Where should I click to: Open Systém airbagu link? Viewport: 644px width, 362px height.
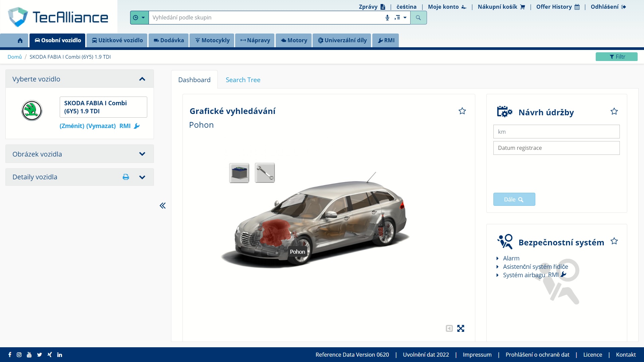[524, 275]
